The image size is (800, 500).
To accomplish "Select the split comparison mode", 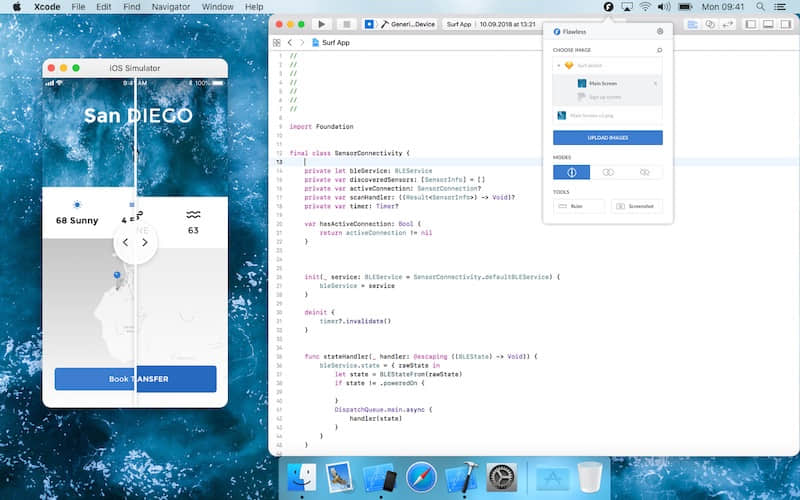I will click(571, 172).
